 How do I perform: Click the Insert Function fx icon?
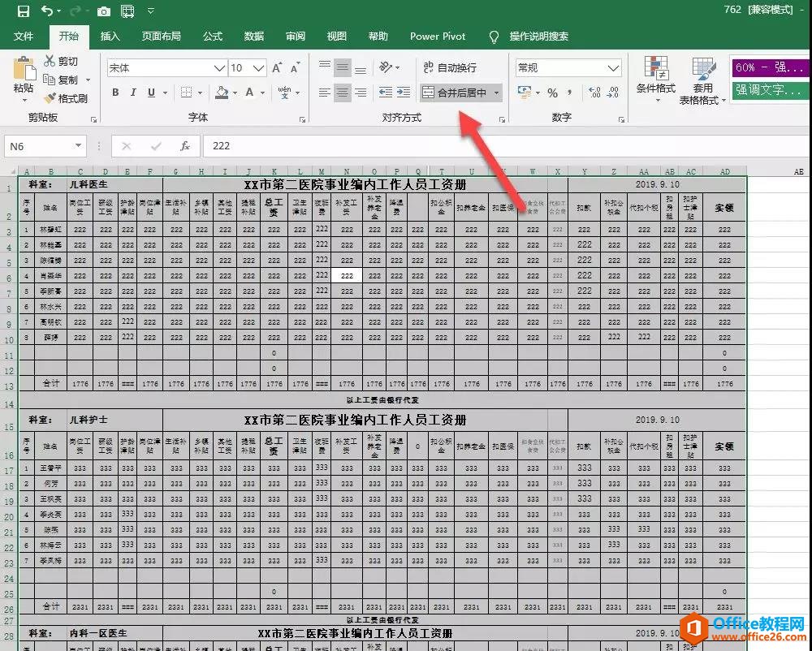click(185, 146)
